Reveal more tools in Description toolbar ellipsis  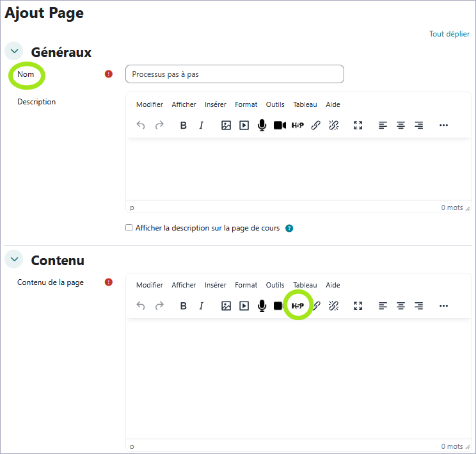443,126
